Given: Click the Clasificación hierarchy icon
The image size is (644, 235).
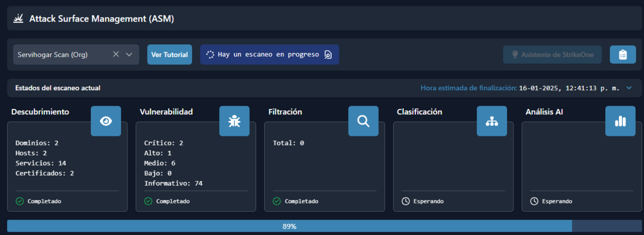Looking at the screenshot, I should [x=492, y=121].
